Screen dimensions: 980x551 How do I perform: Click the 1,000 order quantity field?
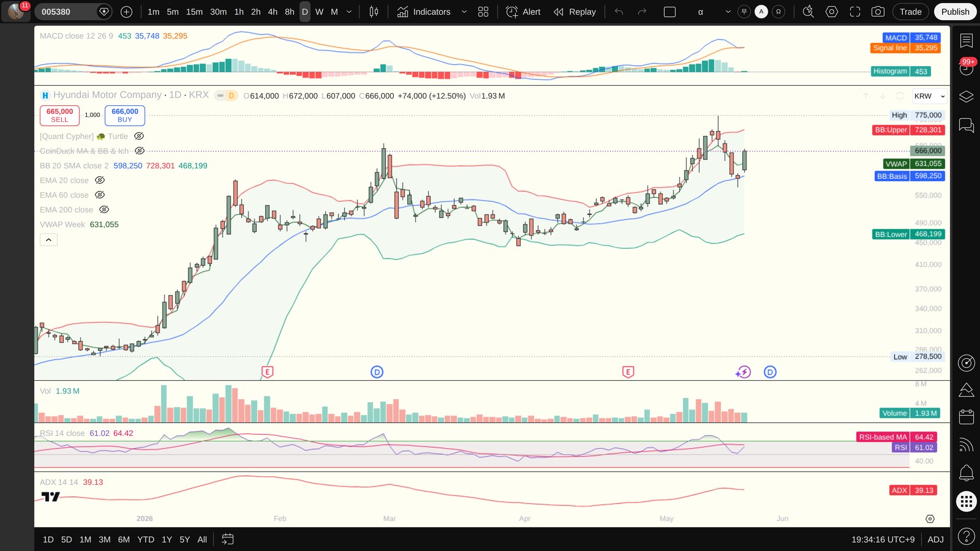[92, 115]
